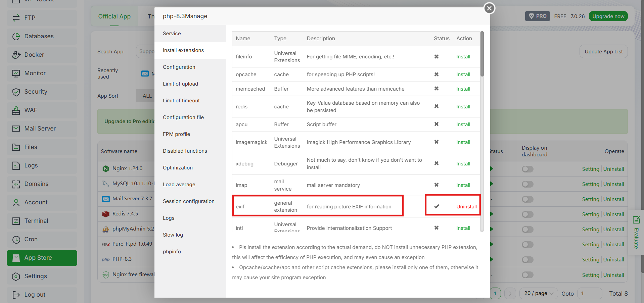644x303 pixels.
Task: Toggle dashboard display for MySQL row
Action: tap(527, 184)
